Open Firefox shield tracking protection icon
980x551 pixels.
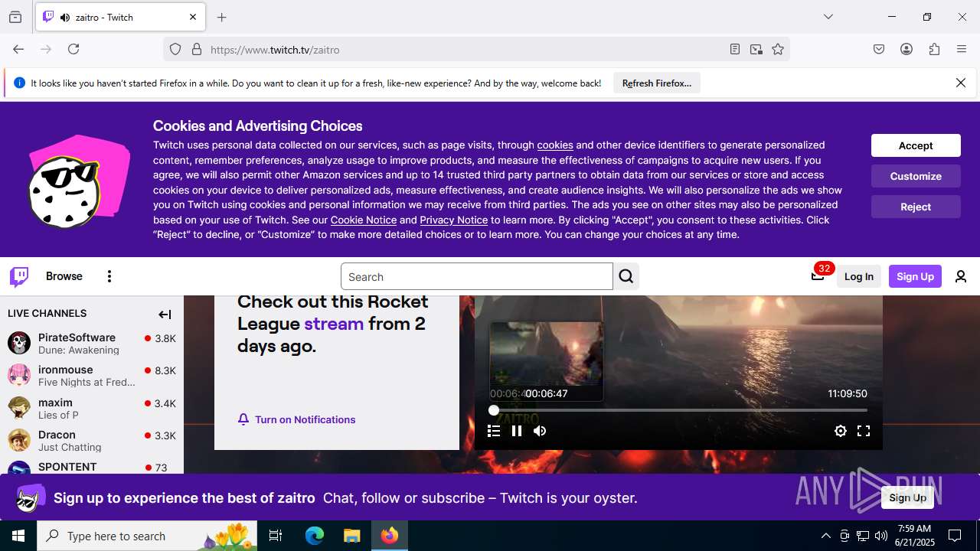point(175,49)
